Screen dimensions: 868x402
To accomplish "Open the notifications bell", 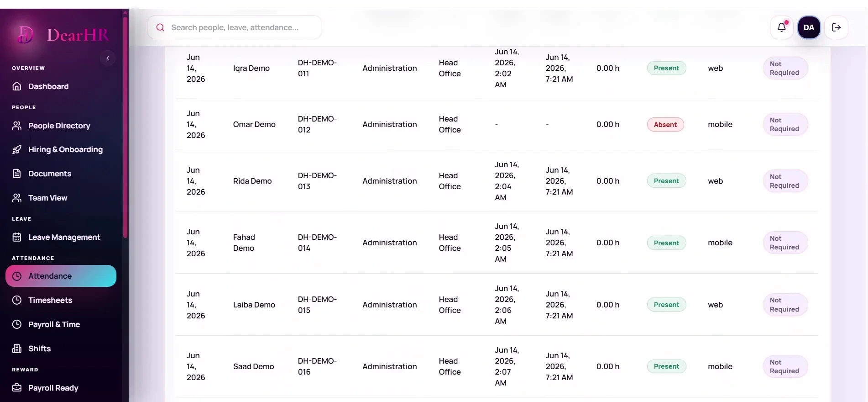I will tap(781, 27).
